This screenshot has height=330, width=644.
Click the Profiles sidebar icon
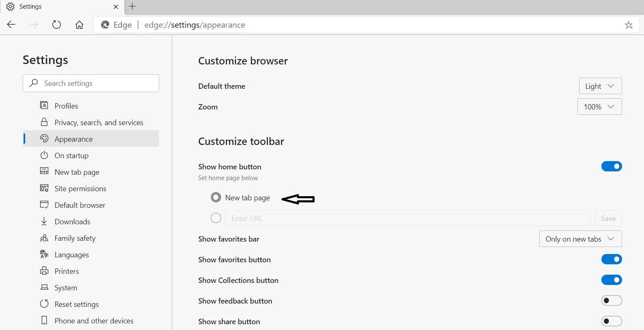tap(44, 106)
